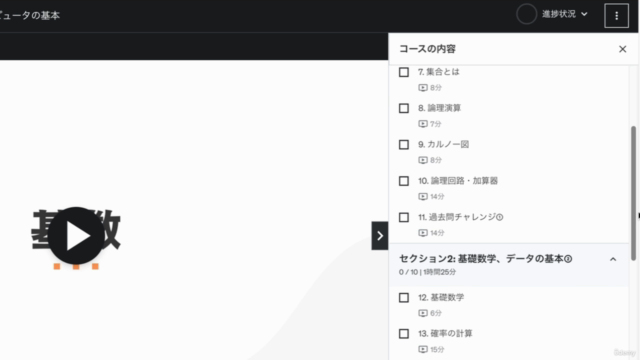Image resolution: width=640 pixels, height=360 pixels.
Task: Click video icon under 11. 過去問チャレンジ①
Action: click(x=423, y=233)
